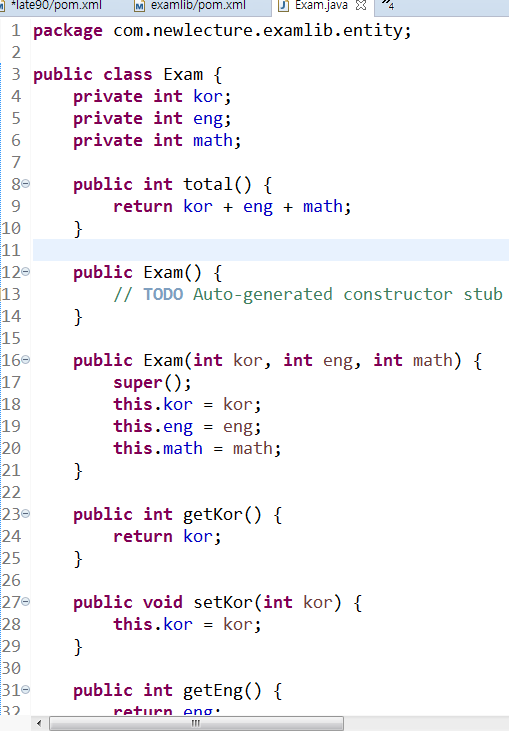Click this.math assignment on line 20
Image resolution: width=509 pixels, height=731 pixels.
[197, 448]
